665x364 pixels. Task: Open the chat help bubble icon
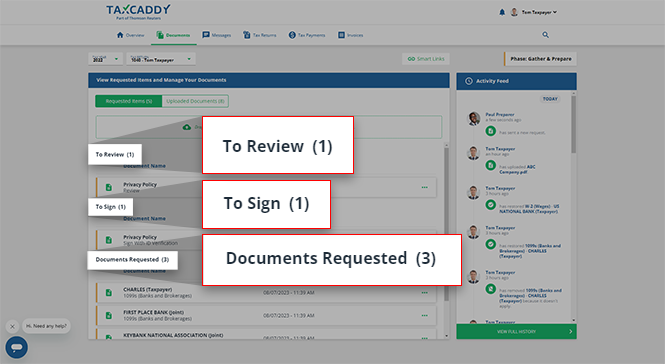[x=17, y=347]
